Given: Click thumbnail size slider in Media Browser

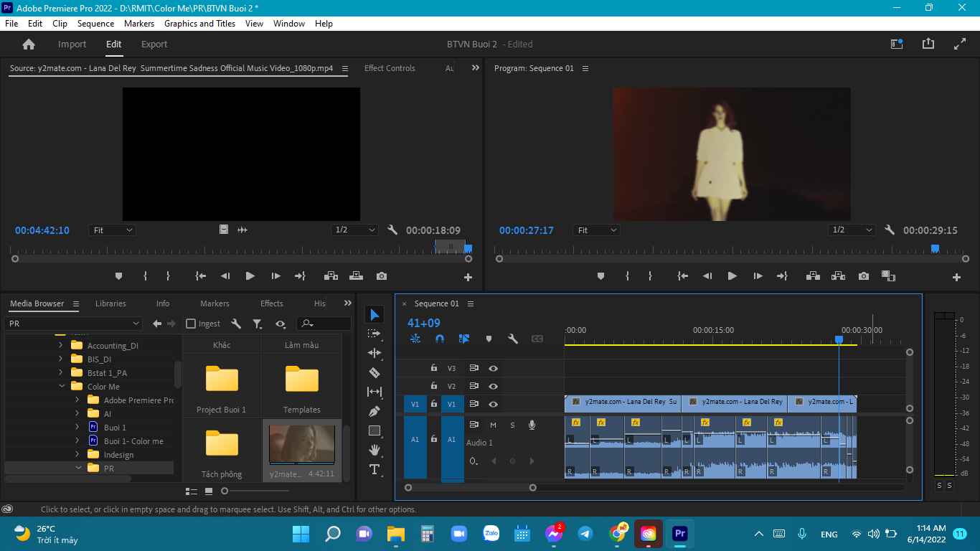Looking at the screenshot, I should coord(225,491).
